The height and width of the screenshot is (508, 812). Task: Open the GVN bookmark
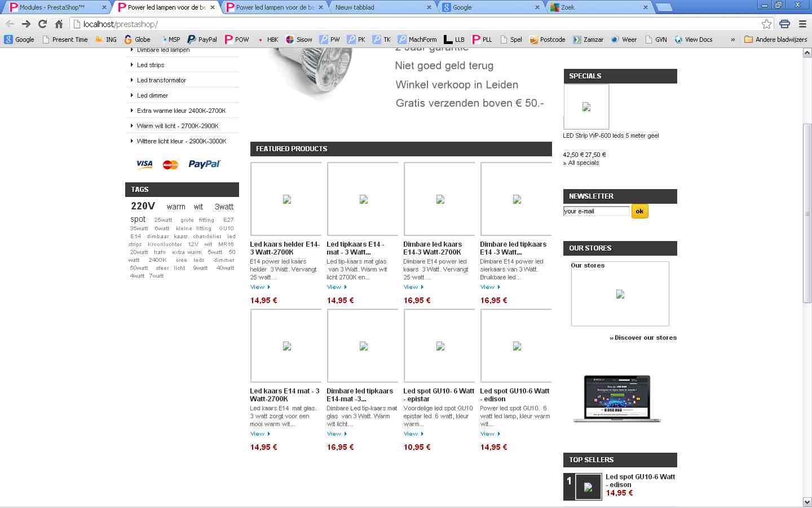coord(656,40)
